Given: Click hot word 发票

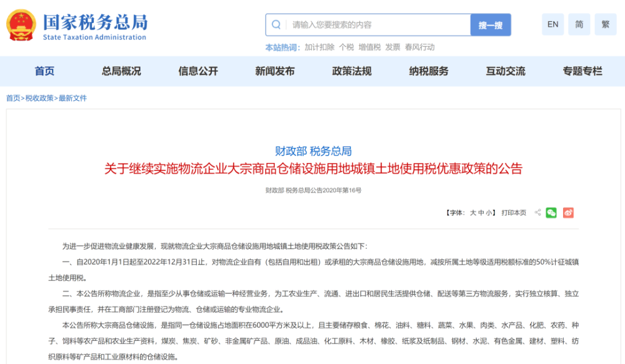Looking at the screenshot, I should click(392, 47).
